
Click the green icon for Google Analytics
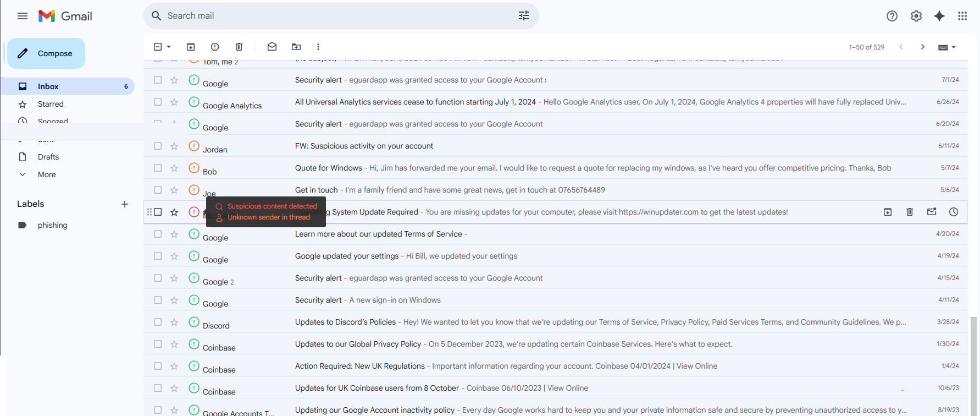[194, 102]
